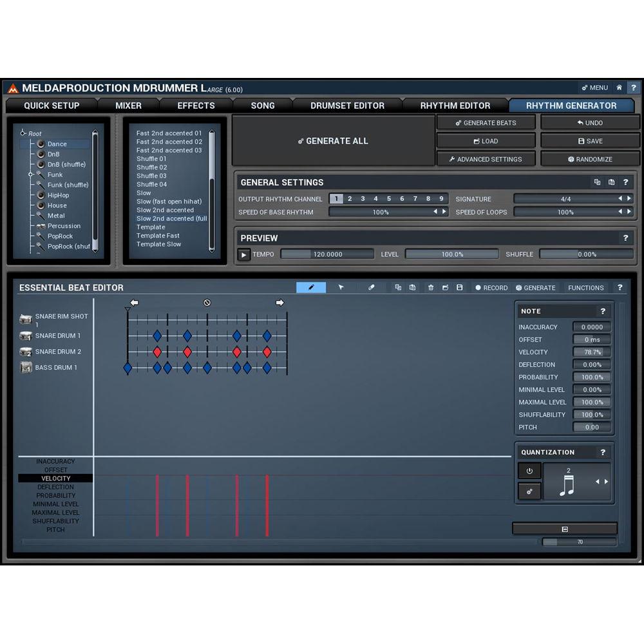Viewport: 644px width, 644px height.
Task: Click the Snare Drum 1 instrument icon
Action: [26, 336]
